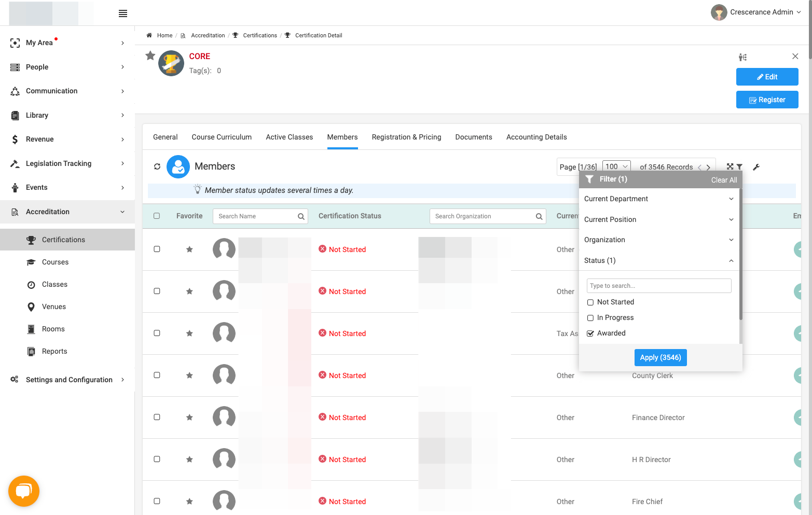
Task: Favorite star in H R Director row
Action: point(189,459)
